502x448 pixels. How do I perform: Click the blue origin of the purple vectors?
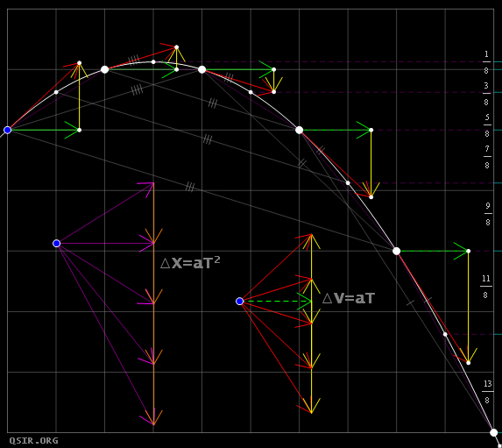[x=56, y=244]
